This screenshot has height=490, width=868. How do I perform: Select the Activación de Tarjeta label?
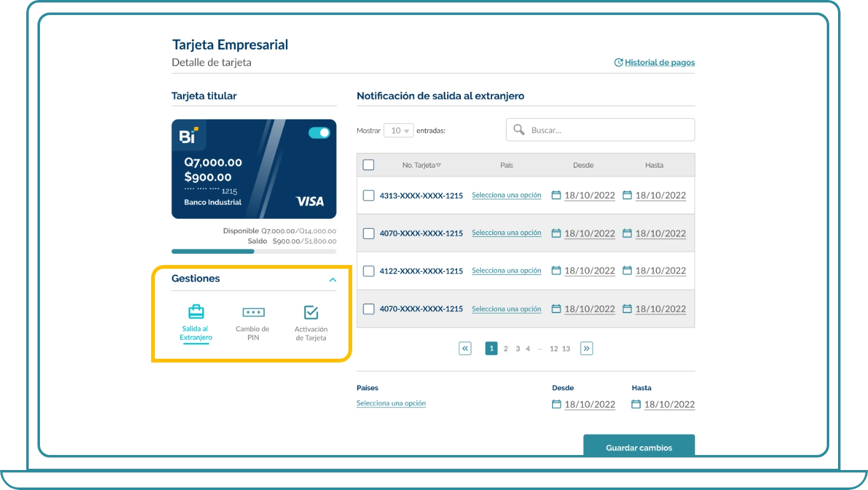click(310, 333)
